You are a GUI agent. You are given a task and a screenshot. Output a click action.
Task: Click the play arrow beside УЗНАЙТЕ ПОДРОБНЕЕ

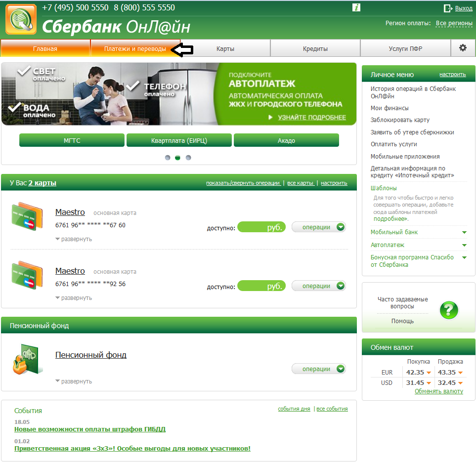pyautogui.click(x=270, y=118)
